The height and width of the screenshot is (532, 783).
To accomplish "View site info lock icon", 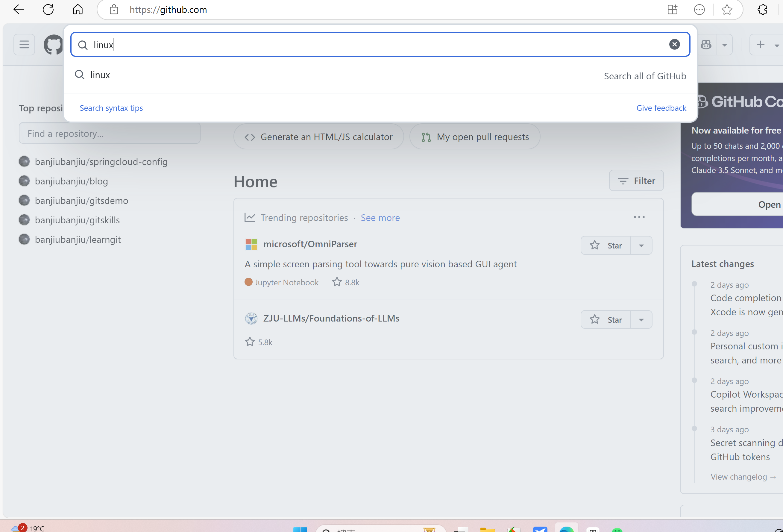I will tap(114, 10).
